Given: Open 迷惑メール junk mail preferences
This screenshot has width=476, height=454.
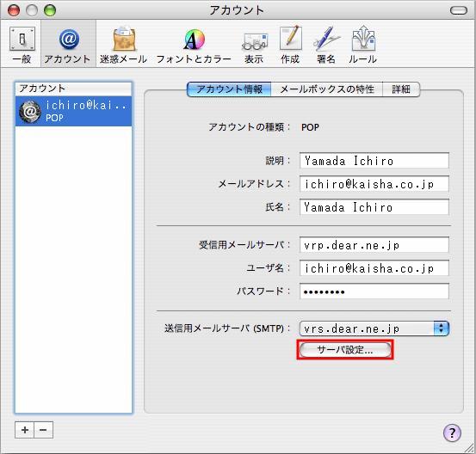Looking at the screenshot, I should coord(124,45).
